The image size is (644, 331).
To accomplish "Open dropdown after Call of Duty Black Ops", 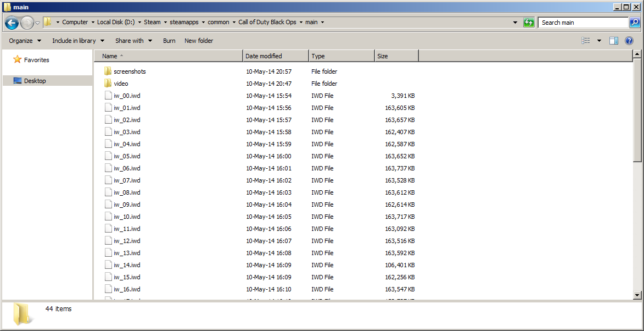I will click(x=301, y=23).
